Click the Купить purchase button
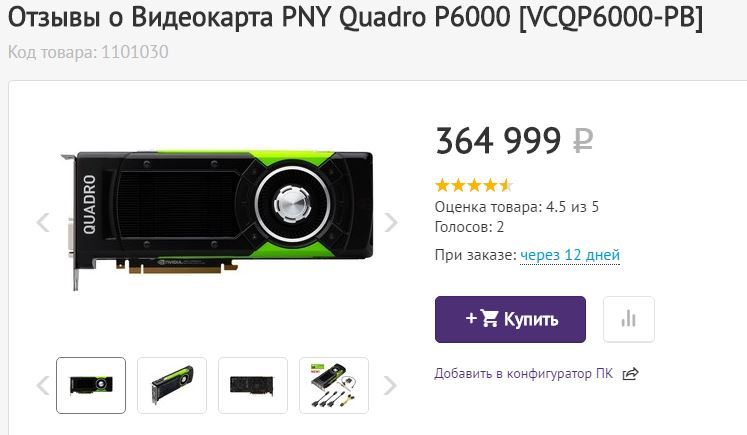747x435 pixels. click(x=510, y=319)
